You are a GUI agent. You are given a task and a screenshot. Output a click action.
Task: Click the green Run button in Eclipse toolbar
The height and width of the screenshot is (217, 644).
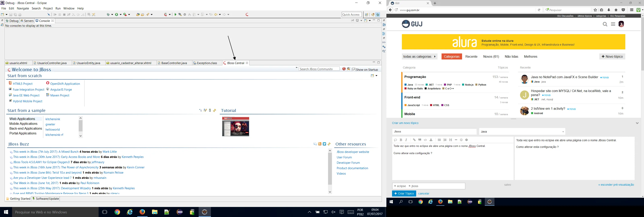click(x=117, y=15)
